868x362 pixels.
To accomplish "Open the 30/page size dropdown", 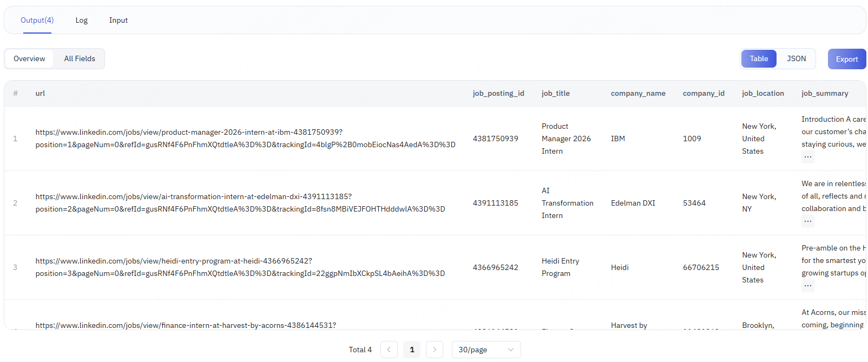I will point(486,350).
